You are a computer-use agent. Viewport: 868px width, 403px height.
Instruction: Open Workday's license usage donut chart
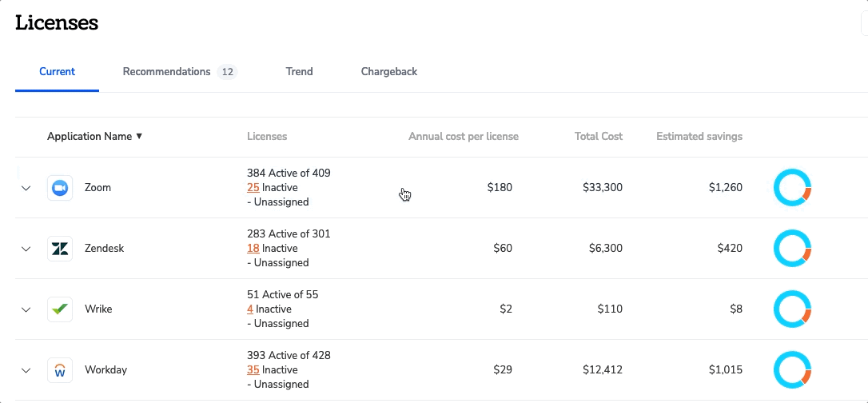tap(792, 369)
